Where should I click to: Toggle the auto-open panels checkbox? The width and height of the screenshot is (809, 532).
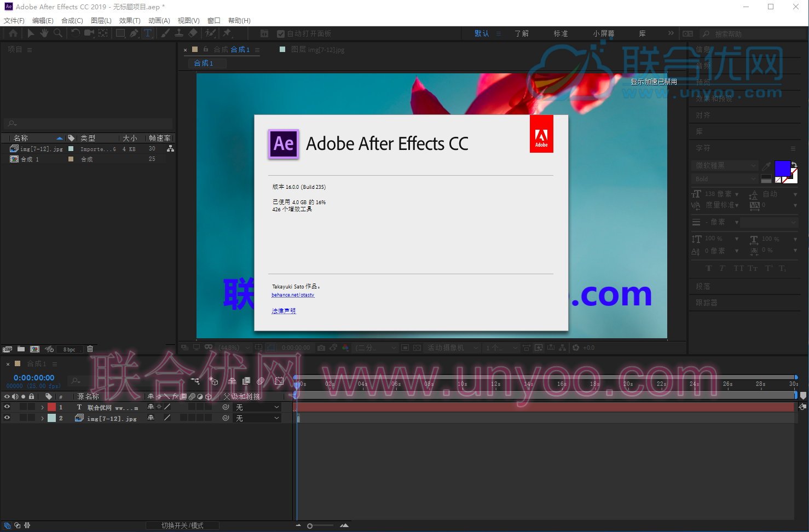281,34
